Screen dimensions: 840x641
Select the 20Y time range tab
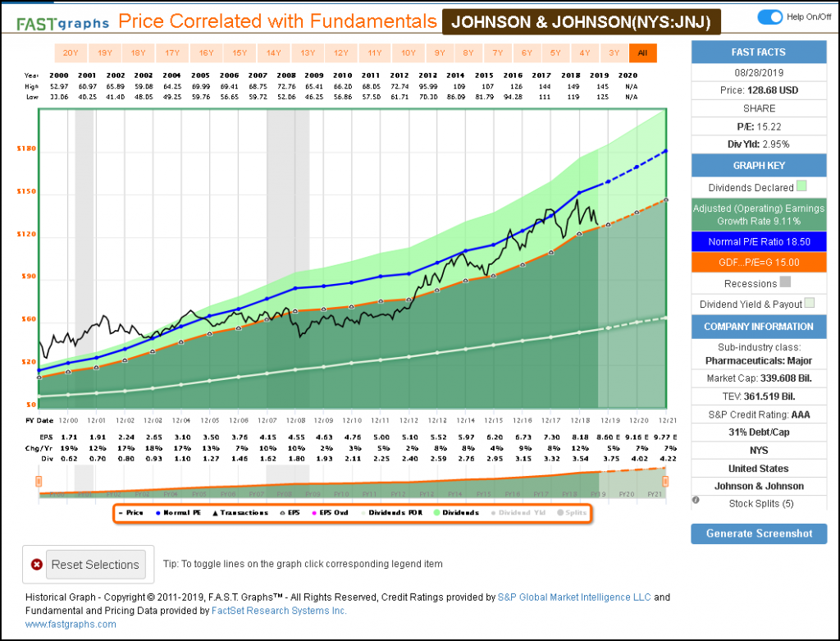coord(71,53)
